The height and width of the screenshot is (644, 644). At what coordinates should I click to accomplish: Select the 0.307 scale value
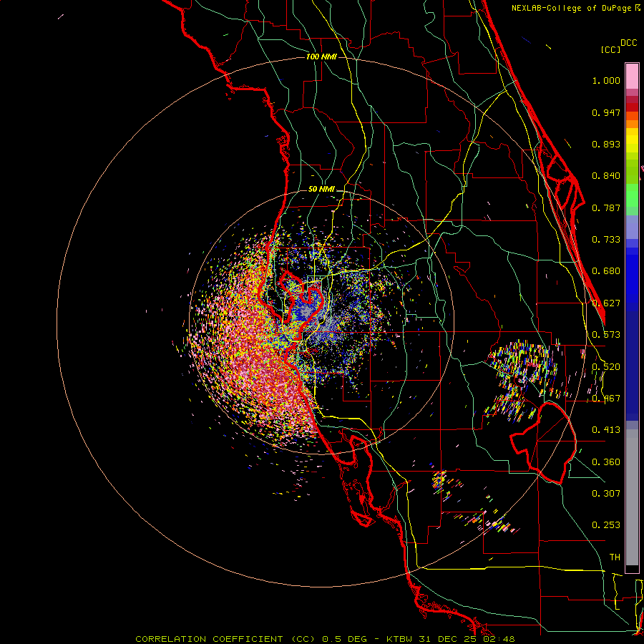[x=606, y=494]
